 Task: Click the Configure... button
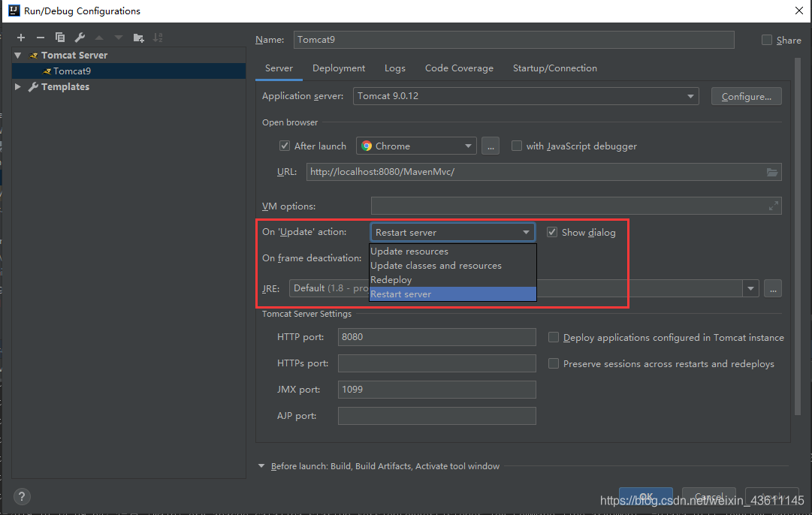click(x=746, y=96)
